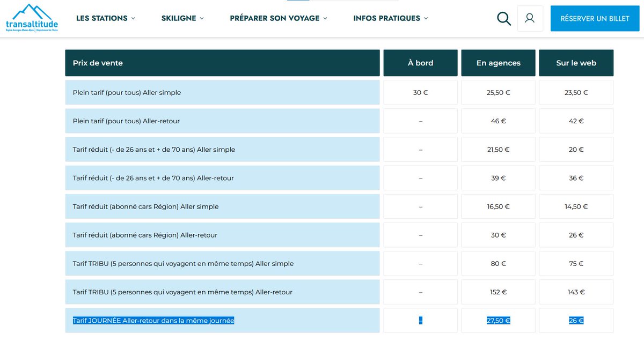Click the '39 €' agency price cell
The image size is (644, 341).
[499, 178]
